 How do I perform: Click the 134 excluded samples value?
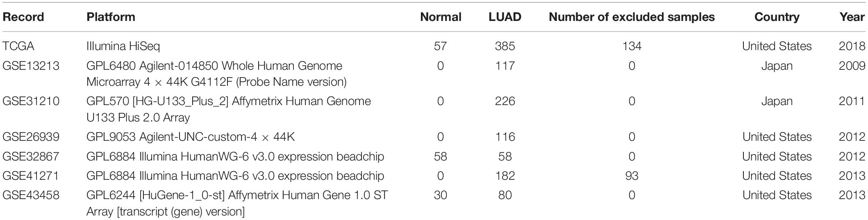(632, 46)
